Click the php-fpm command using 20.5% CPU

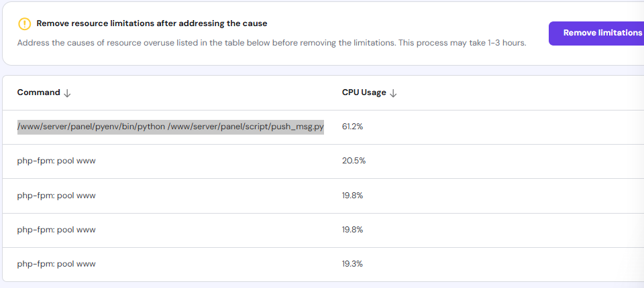(x=56, y=161)
